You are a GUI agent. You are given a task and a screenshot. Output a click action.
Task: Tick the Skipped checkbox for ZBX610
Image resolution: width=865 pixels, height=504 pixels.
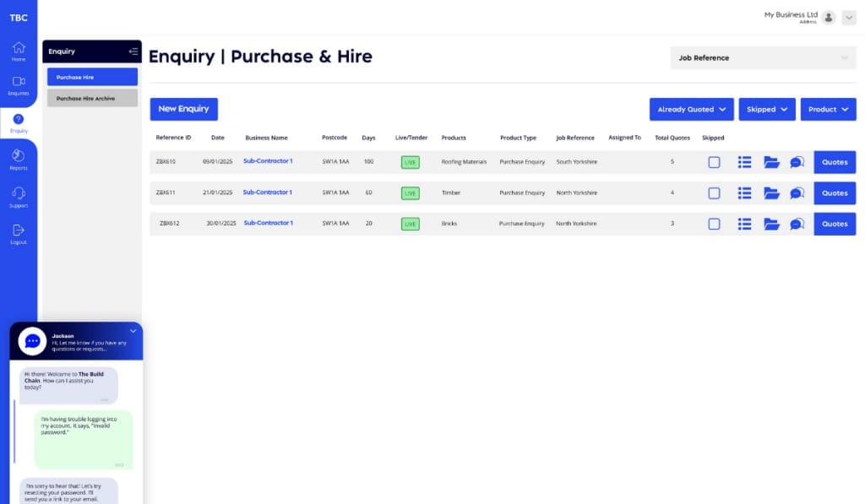point(714,162)
